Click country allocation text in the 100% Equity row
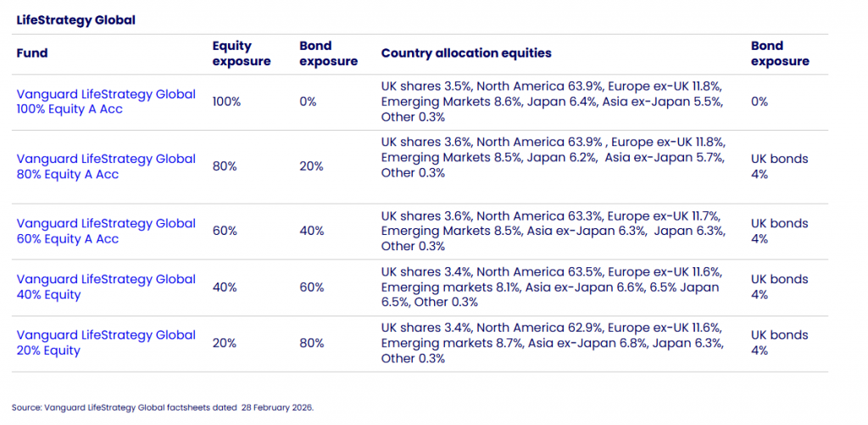Screen dimensions: 868x425 coord(551,102)
